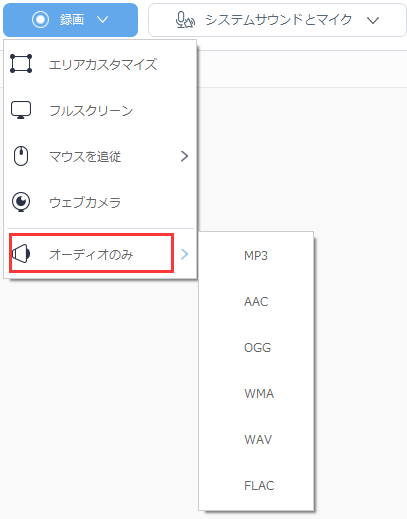Open the 録画 dropdown arrow
Screen dimensions: 407x519
click(102, 20)
